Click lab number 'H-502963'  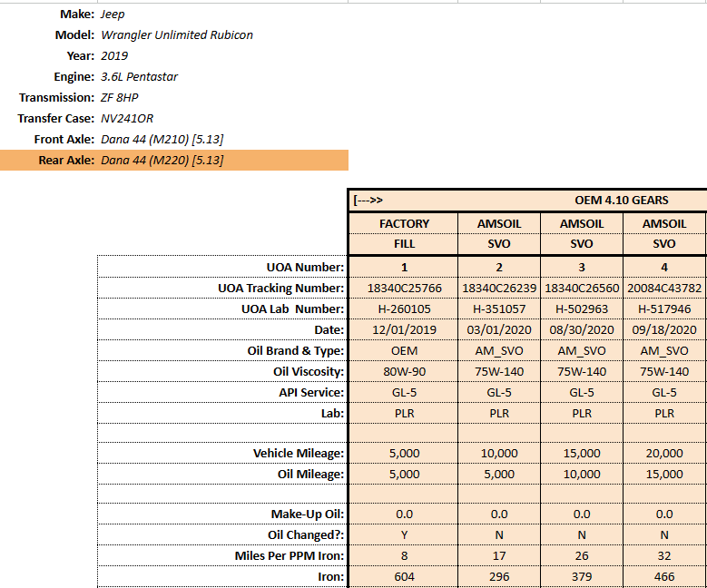582,309
